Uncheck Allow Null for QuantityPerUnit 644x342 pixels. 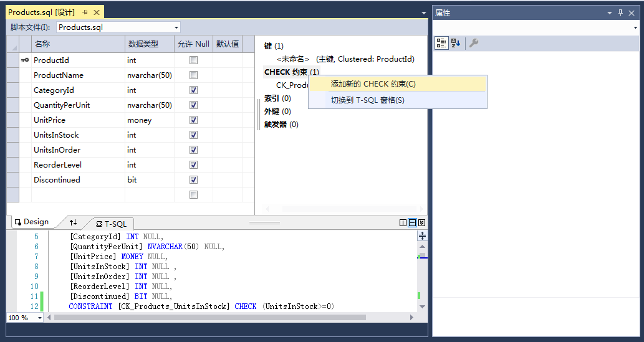click(193, 105)
